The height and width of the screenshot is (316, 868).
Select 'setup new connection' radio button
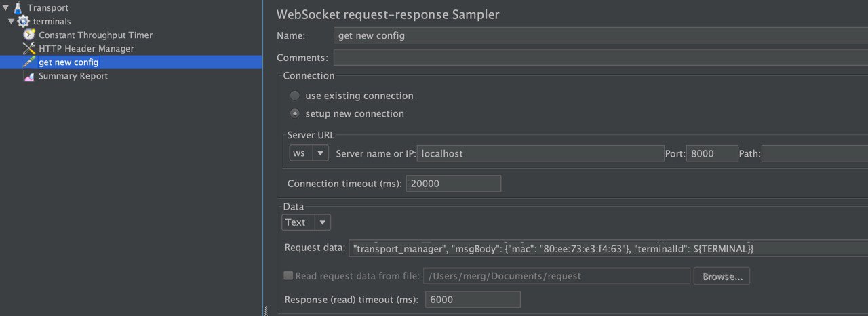(295, 113)
